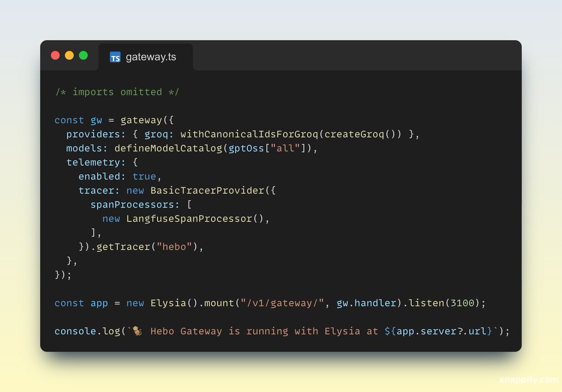The height and width of the screenshot is (392, 562).
Task: Click the 'console' identifier
Action: click(x=75, y=331)
